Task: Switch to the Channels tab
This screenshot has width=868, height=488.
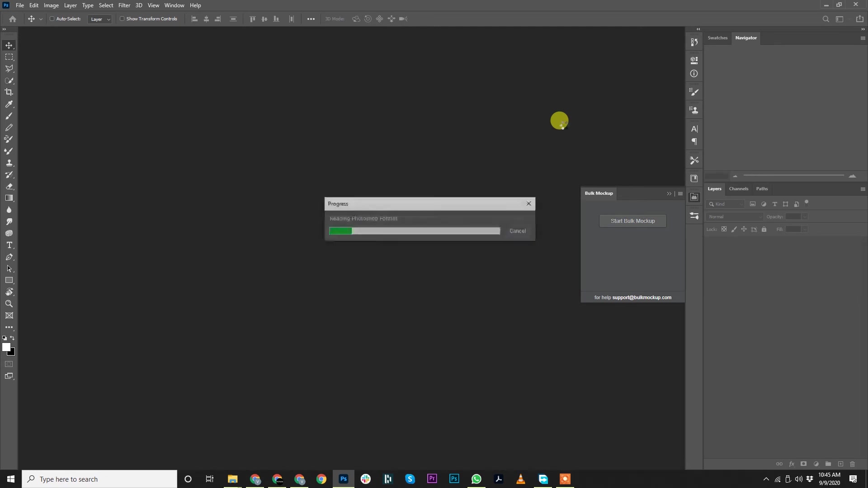Action: tap(739, 189)
